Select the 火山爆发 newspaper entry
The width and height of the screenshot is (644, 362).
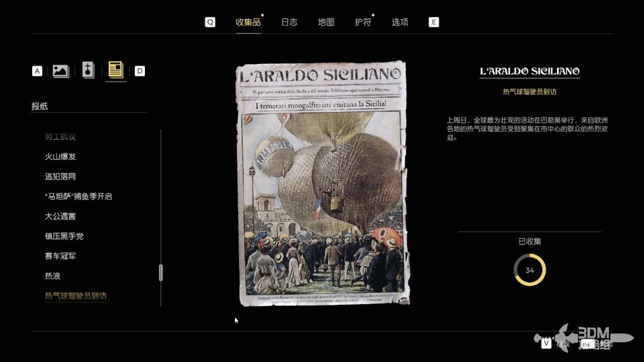click(60, 157)
